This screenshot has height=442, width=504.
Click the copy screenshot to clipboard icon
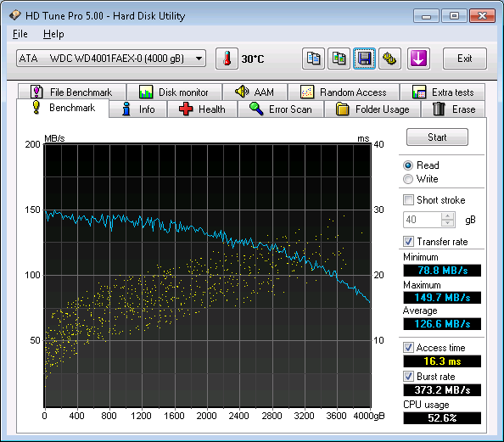tap(339, 59)
